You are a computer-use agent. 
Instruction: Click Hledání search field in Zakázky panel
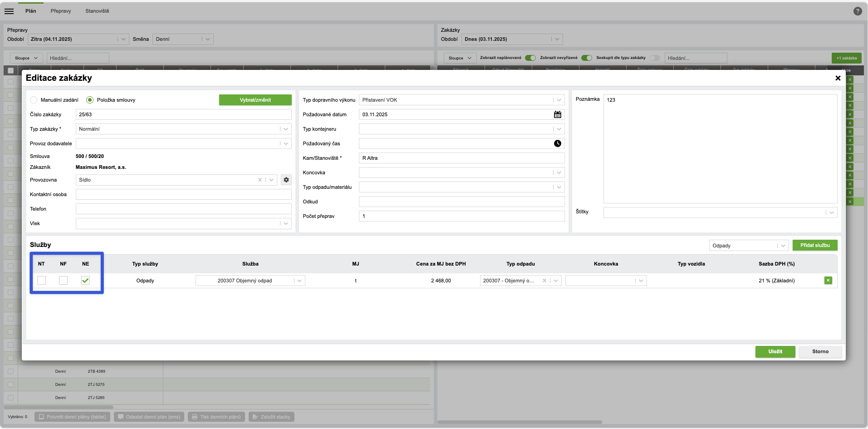pyautogui.click(x=696, y=58)
